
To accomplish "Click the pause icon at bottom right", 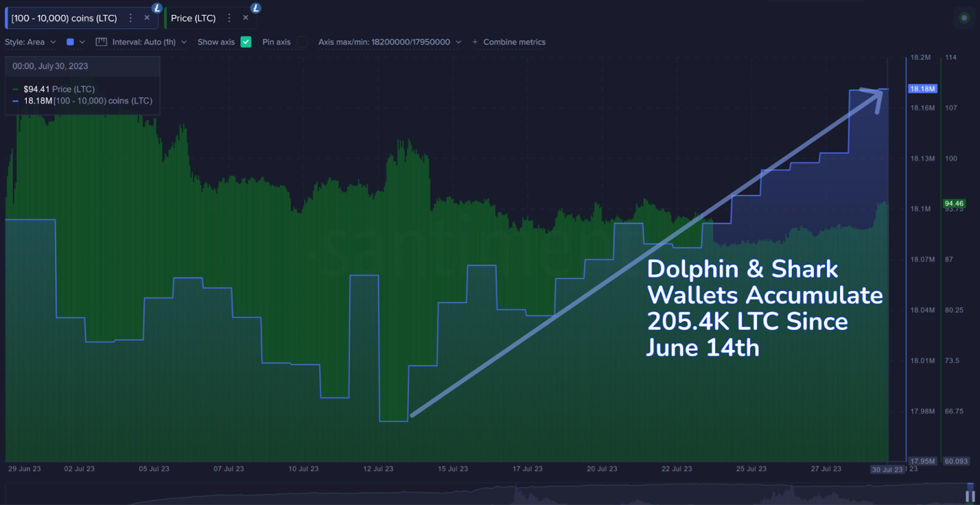I will coord(970,496).
